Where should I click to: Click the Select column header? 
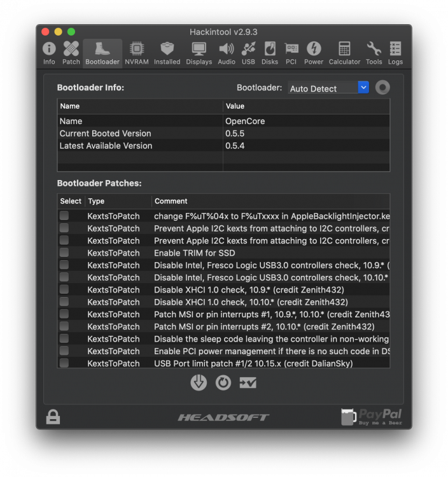pyautogui.click(x=71, y=201)
